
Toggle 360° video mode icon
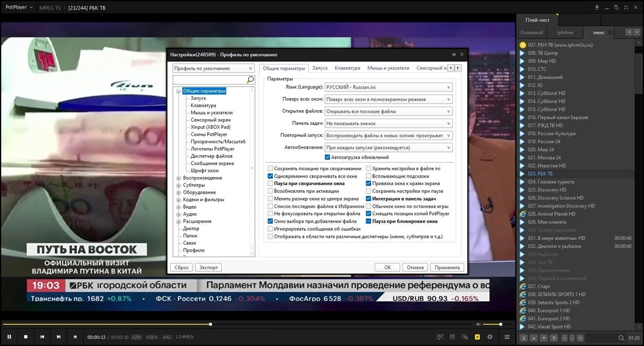coord(440,336)
